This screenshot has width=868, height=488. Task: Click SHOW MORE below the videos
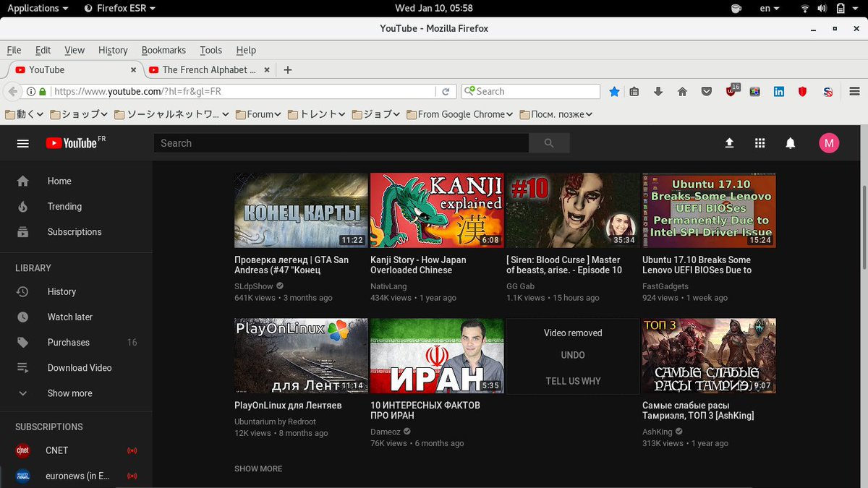pos(258,468)
